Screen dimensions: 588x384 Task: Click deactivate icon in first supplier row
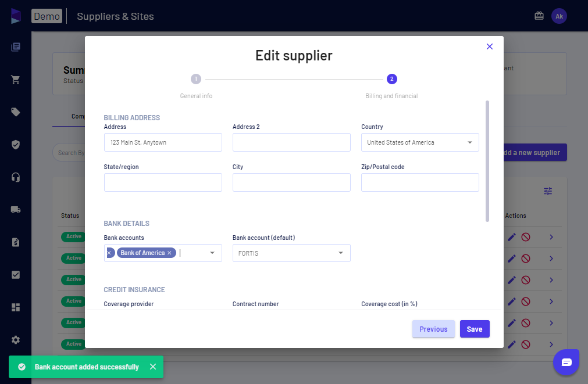coord(526,237)
